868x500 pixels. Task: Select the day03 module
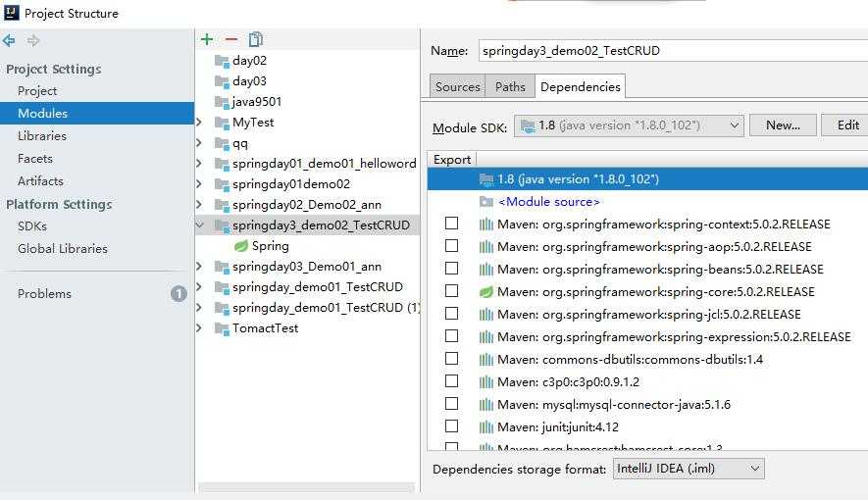click(249, 81)
